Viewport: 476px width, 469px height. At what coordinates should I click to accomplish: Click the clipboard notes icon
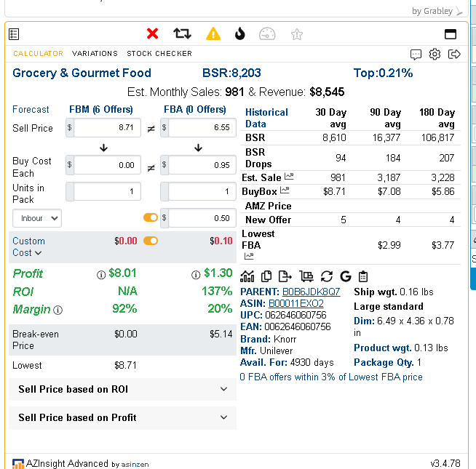363,276
